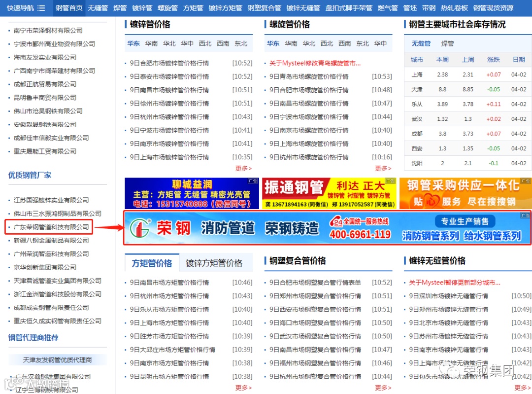
Task: Open the 热轧卷板 navigation item
Action: click(454, 8)
